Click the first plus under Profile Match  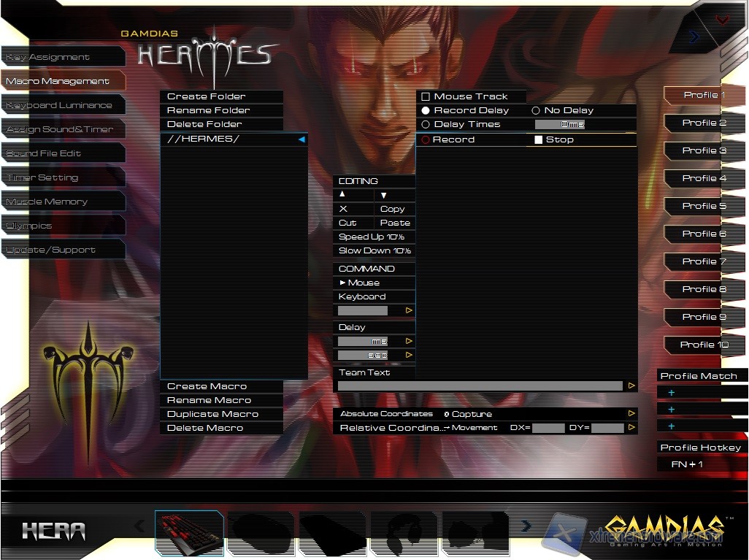click(672, 393)
